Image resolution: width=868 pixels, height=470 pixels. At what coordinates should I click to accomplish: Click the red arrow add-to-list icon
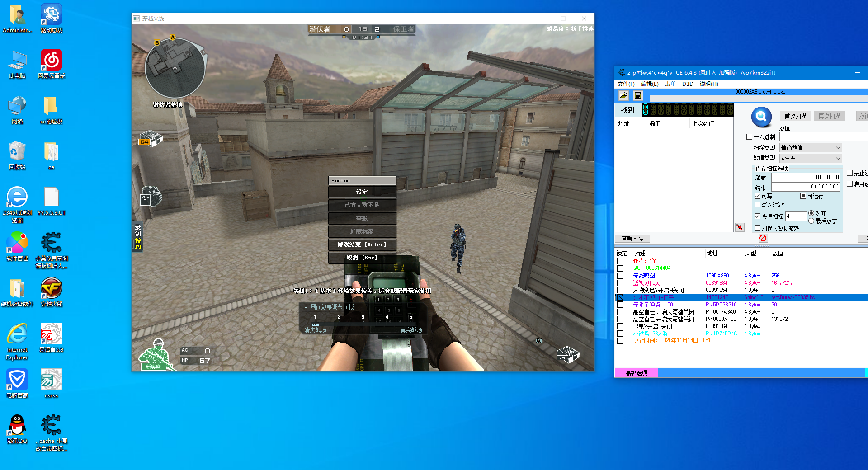[x=740, y=227]
